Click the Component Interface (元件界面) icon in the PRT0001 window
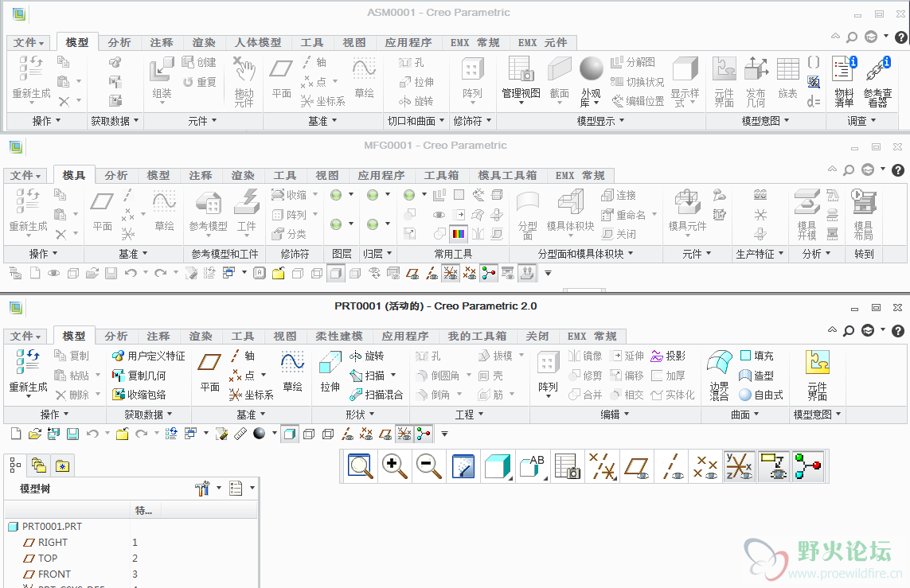Viewport: 910px width, 588px height. pos(817,375)
